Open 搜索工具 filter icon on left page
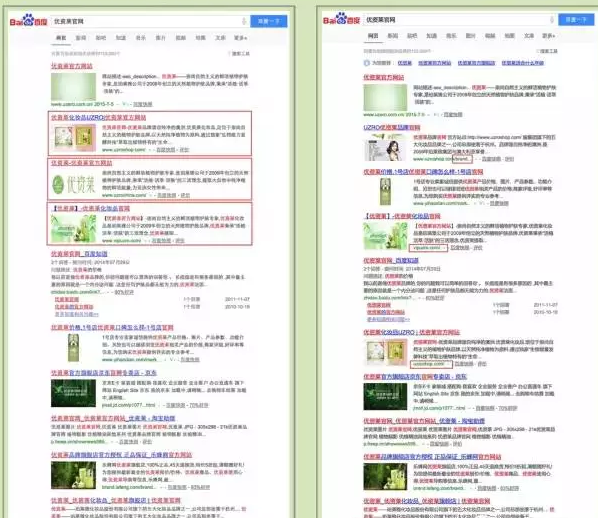Image resolution: width=598 pixels, height=518 pixels. 230,53
